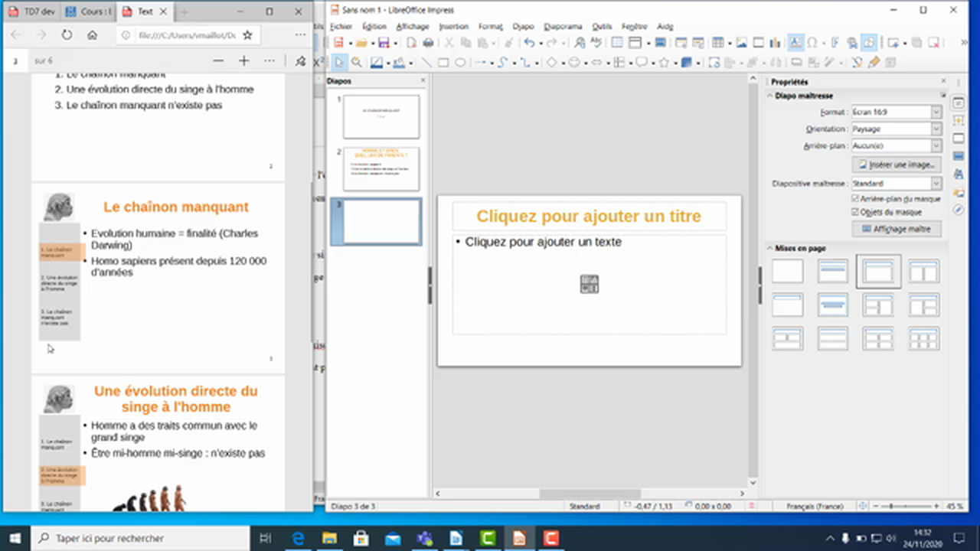Open the Fichier menu
This screenshot has width=980, height=551.
click(x=341, y=26)
